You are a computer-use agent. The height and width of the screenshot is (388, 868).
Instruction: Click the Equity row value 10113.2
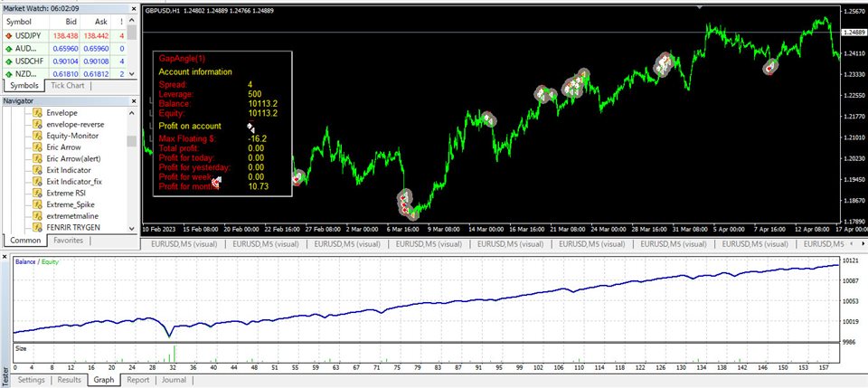point(263,113)
